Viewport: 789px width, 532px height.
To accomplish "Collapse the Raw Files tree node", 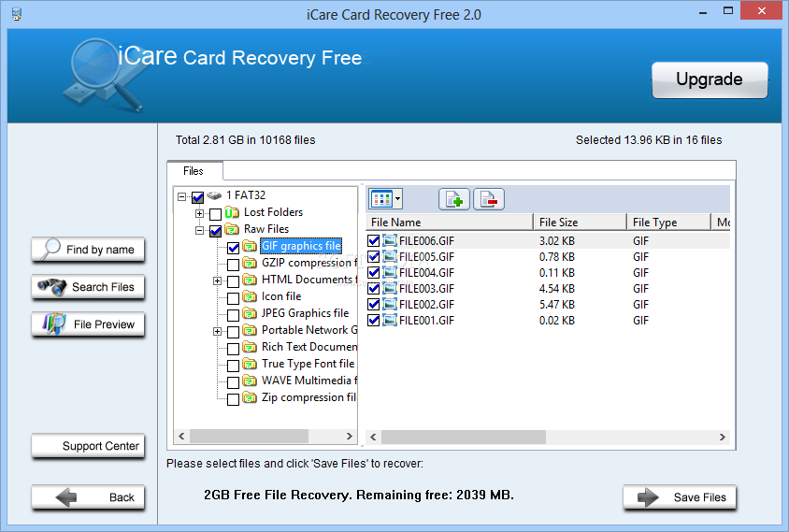I will coord(200,231).
